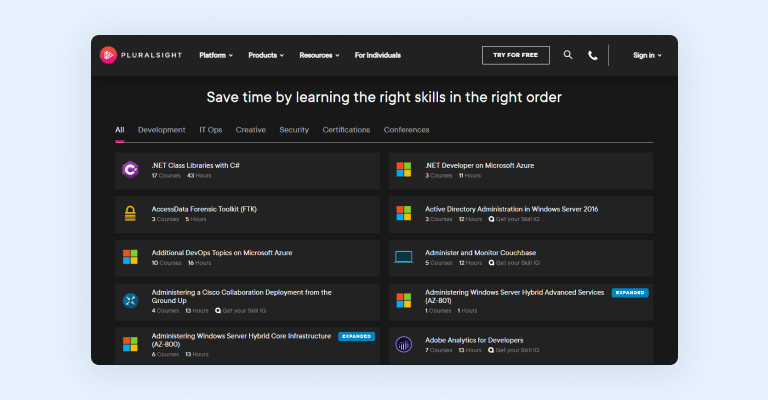This screenshot has width=768, height=400.
Task: Select the All tab
Action: click(120, 130)
